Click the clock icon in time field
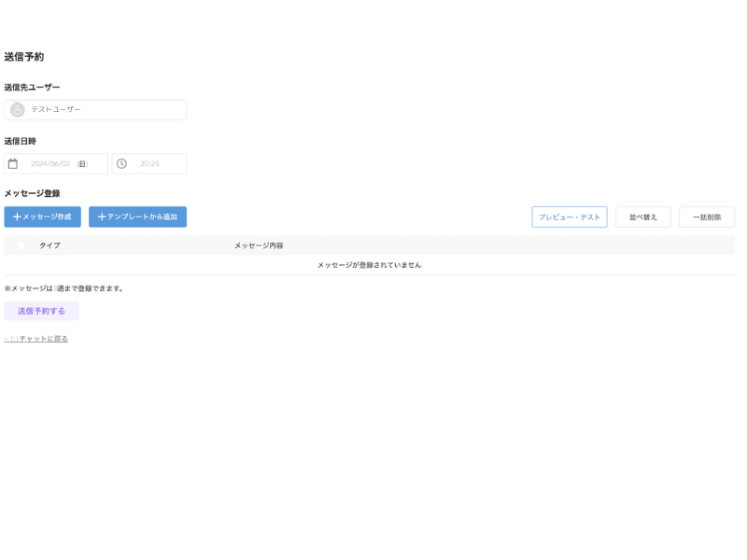 click(x=122, y=163)
